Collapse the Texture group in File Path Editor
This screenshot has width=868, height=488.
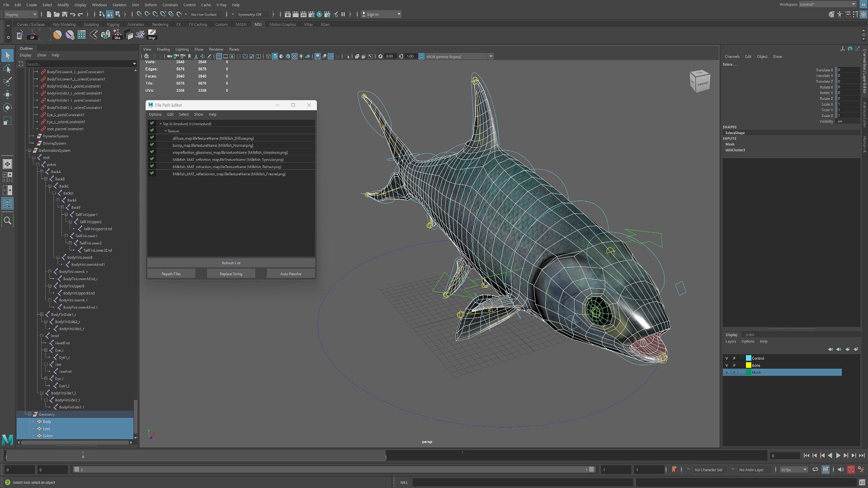165,131
